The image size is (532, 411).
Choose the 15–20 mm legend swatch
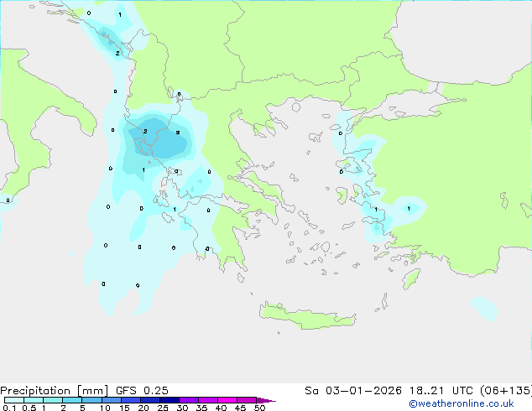point(130,400)
